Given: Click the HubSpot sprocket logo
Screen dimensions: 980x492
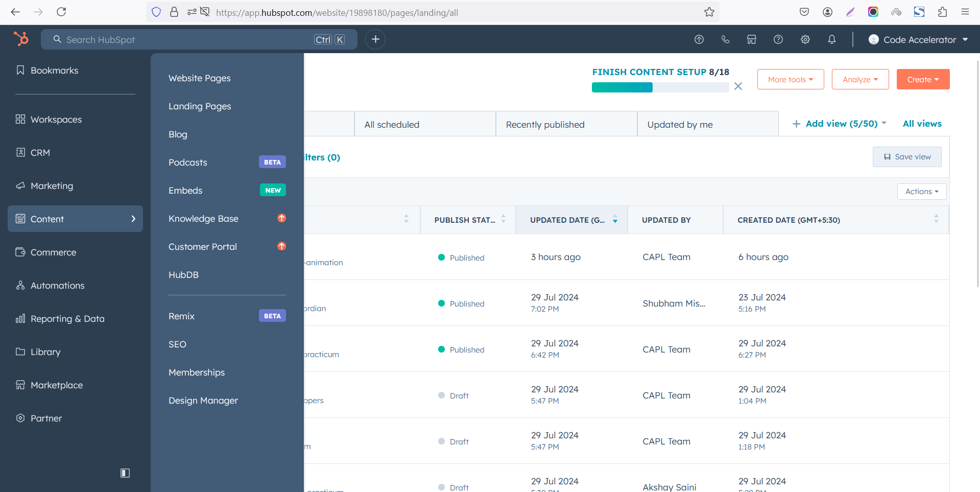Looking at the screenshot, I should pyautogui.click(x=21, y=39).
